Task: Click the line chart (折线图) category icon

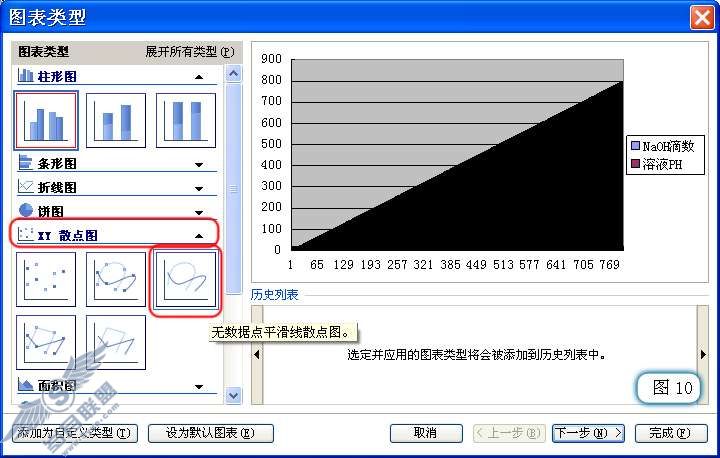Action: coord(26,187)
